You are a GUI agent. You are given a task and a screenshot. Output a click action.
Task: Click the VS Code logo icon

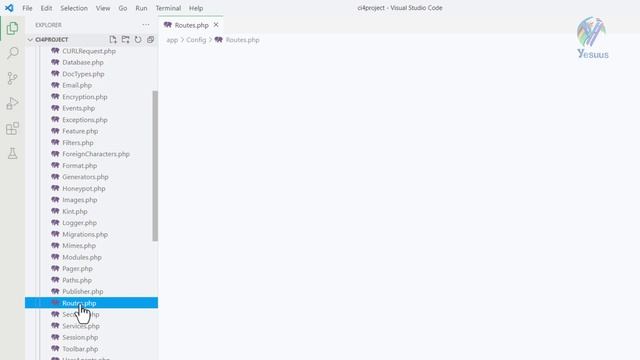tap(9, 8)
